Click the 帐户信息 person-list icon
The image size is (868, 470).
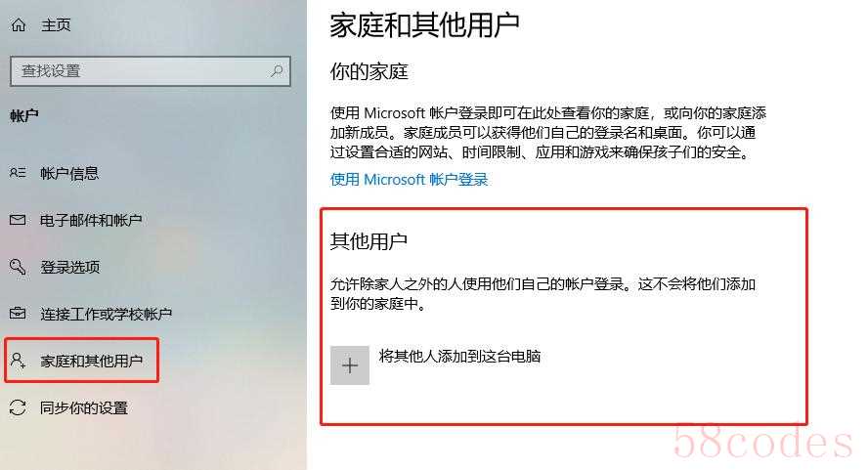(x=18, y=173)
